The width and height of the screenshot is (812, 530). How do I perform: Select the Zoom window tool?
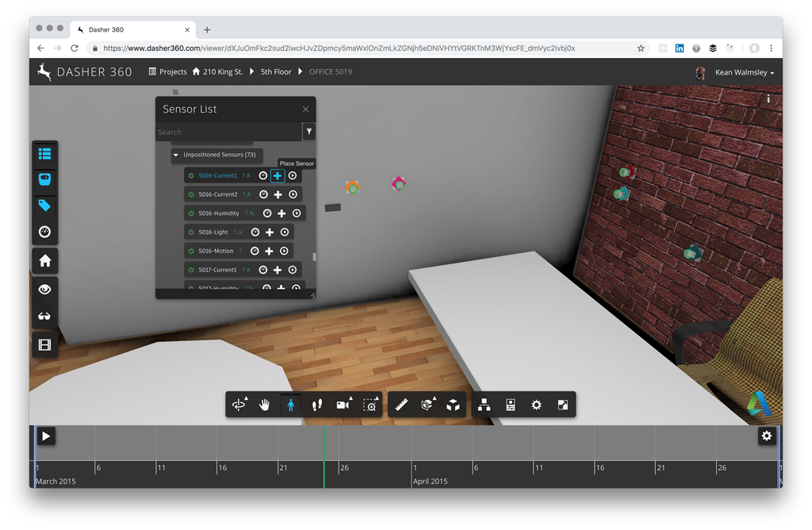[x=370, y=405]
